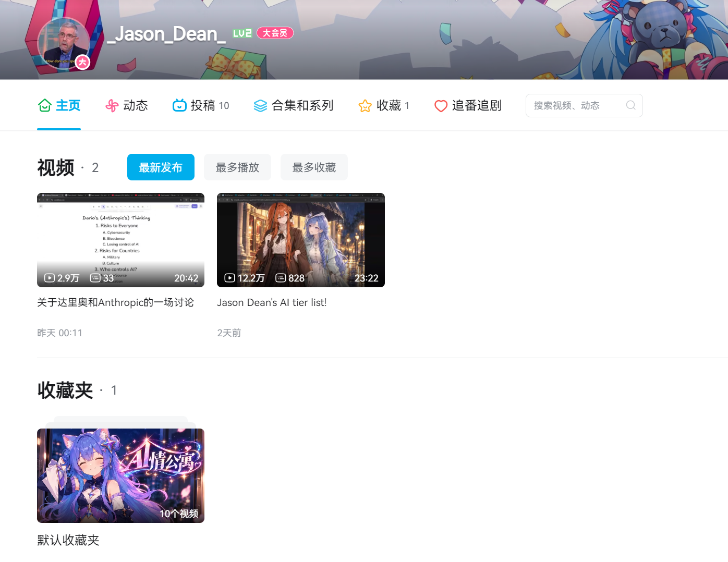Click title Jason Dean's AI tier list!
This screenshot has height=562, width=728.
(x=272, y=302)
